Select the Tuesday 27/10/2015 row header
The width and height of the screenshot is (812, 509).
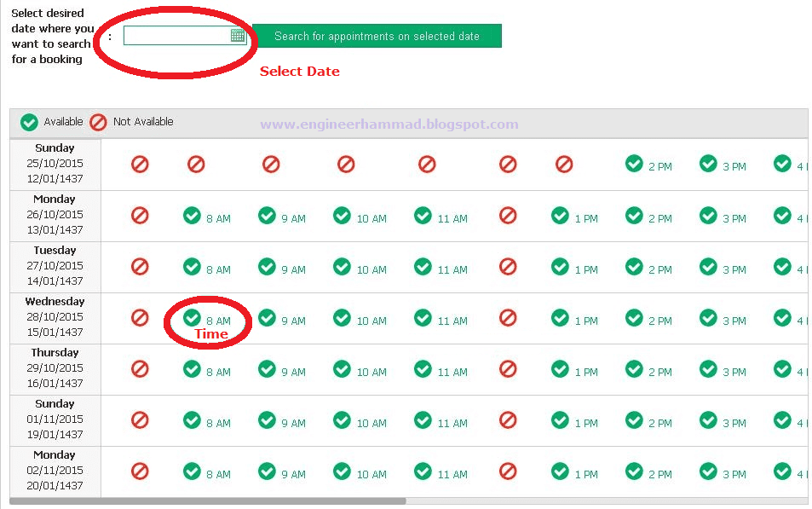55,267
